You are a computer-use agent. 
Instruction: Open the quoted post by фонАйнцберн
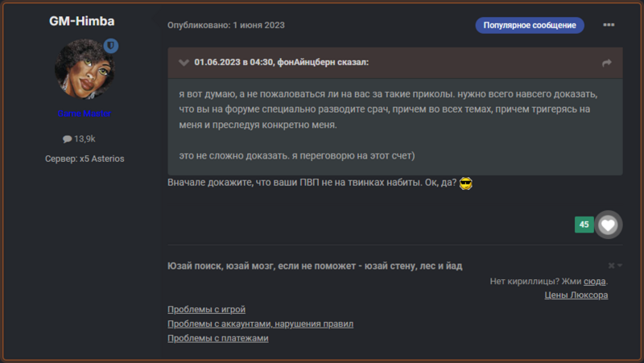click(x=281, y=62)
